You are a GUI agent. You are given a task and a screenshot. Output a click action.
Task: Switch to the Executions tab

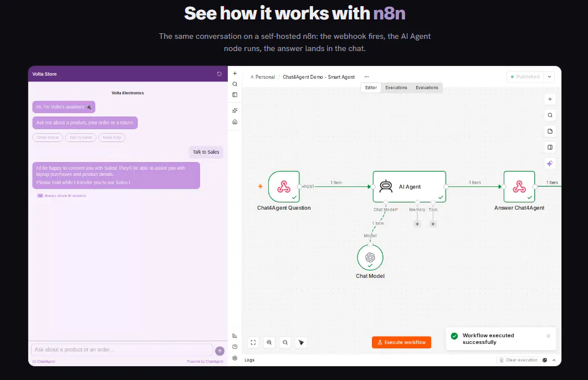(x=396, y=88)
